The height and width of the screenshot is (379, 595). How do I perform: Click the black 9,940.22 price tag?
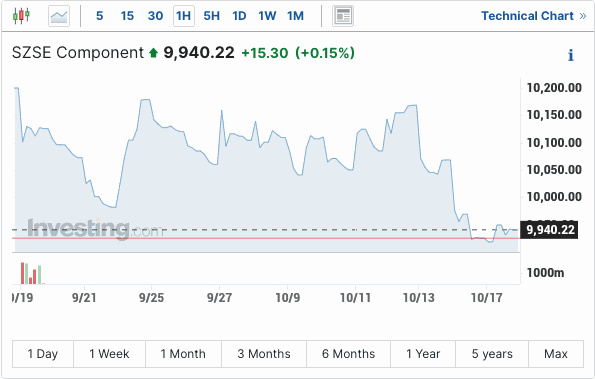click(x=549, y=230)
